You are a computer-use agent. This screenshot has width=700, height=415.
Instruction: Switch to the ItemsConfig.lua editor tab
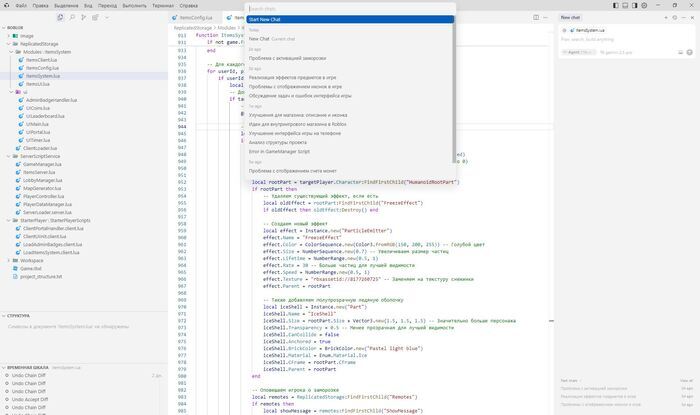tap(195, 17)
